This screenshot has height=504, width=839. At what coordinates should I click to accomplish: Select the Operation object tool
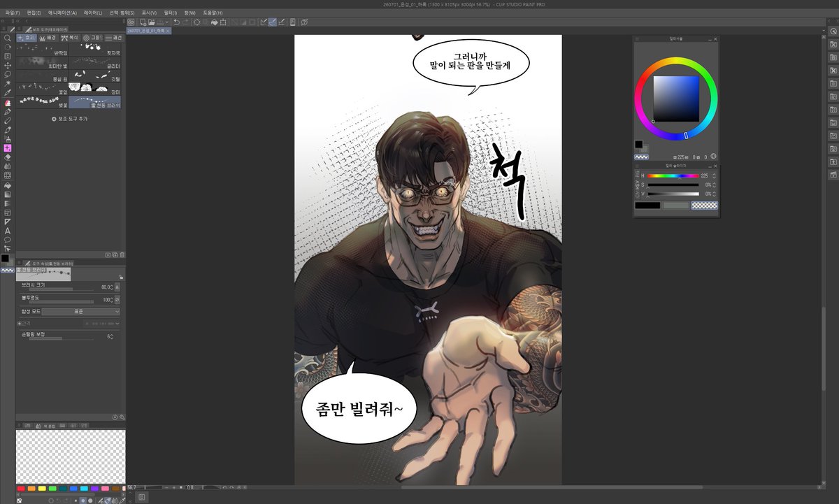pos(8,56)
